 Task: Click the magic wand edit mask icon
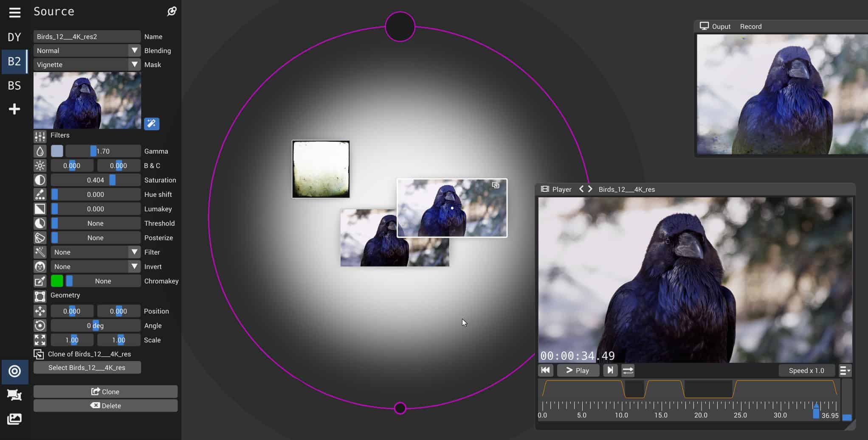tap(152, 123)
